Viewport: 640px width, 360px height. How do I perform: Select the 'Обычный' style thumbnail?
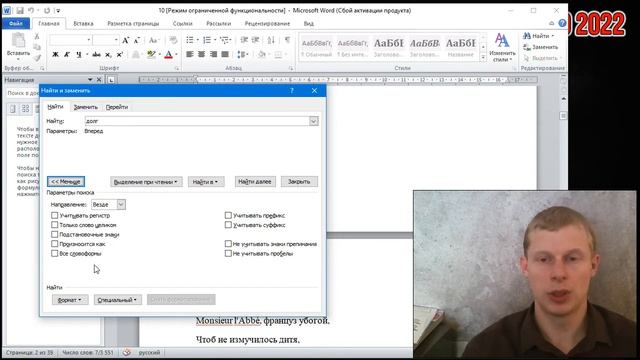click(x=317, y=47)
